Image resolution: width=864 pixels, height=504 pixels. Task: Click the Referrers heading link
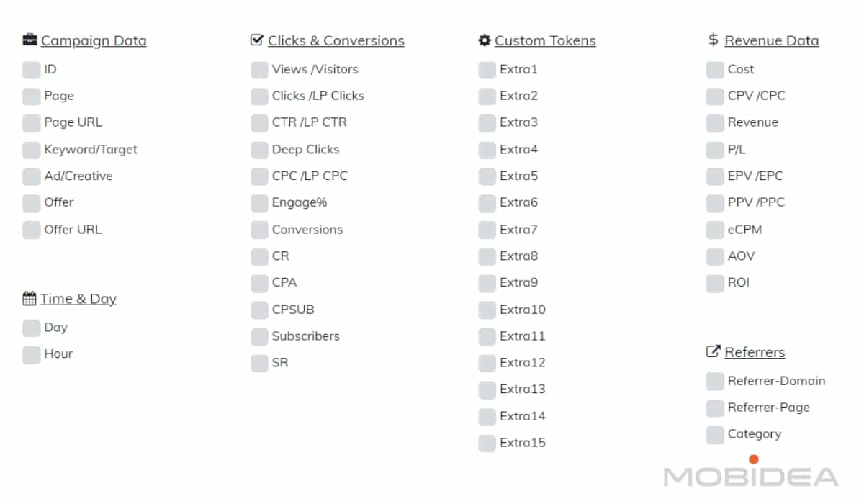[x=755, y=353]
